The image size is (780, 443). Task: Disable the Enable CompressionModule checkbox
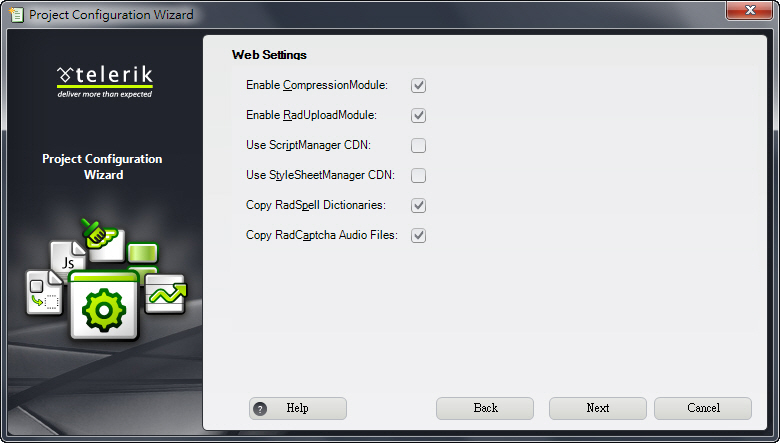[418, 86]
